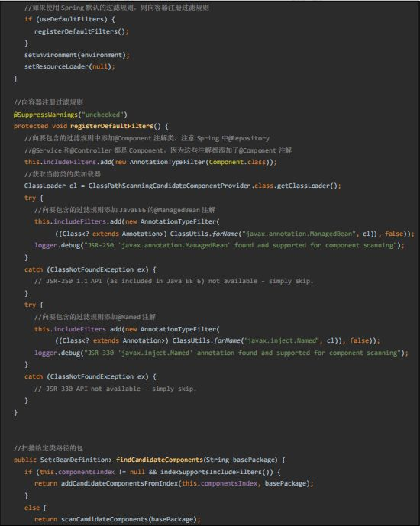Click getClassLoader() method call
420x526 pixels.
point(307,186)
